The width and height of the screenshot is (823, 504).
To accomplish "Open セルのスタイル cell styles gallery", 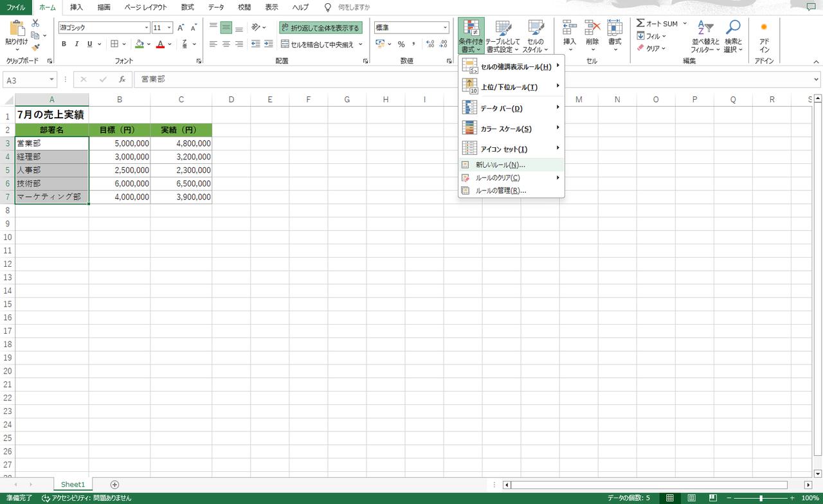I will click(x=535, y=36).
